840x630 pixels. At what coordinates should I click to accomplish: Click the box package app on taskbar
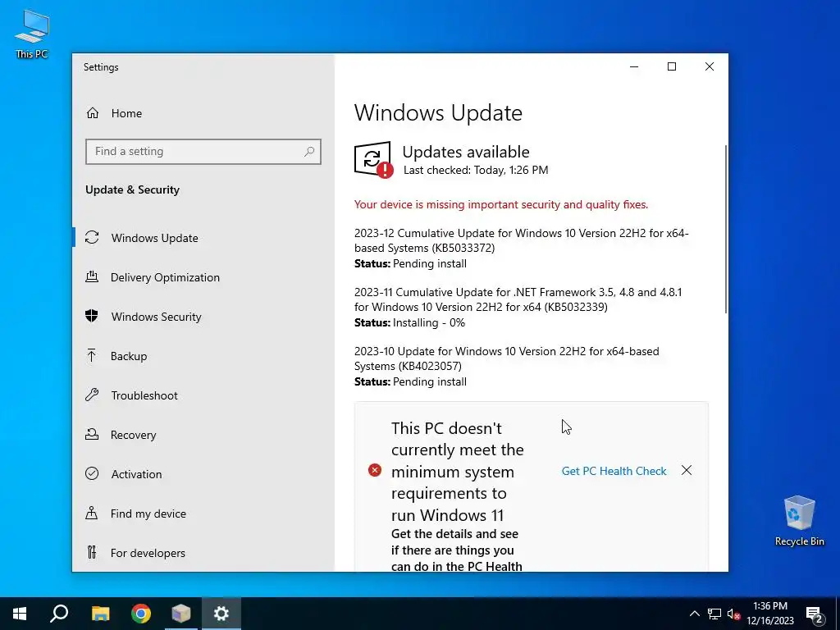pos(181,614)
